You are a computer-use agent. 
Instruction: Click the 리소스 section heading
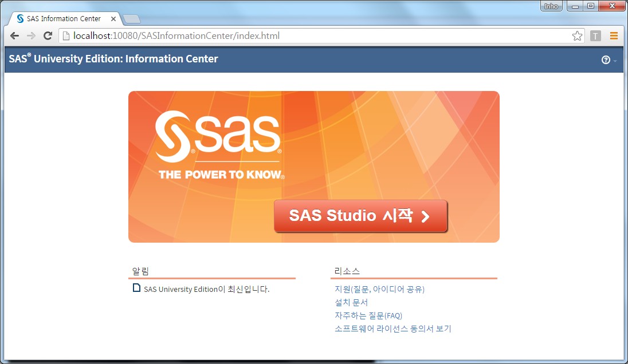[347, 271]
